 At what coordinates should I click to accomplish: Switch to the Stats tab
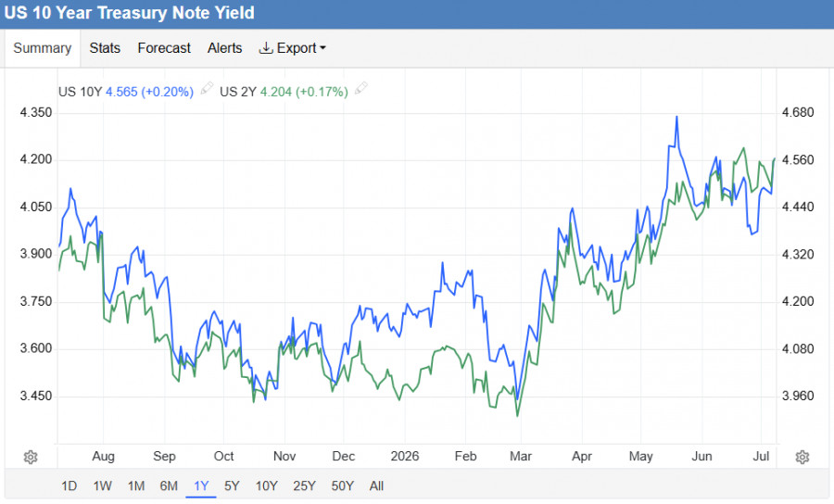pos(105,48)
